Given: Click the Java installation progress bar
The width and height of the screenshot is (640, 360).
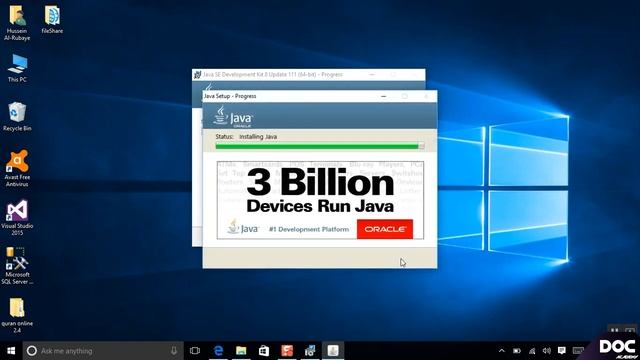Looking at the screenshot, I should click(x=320, y=146).
